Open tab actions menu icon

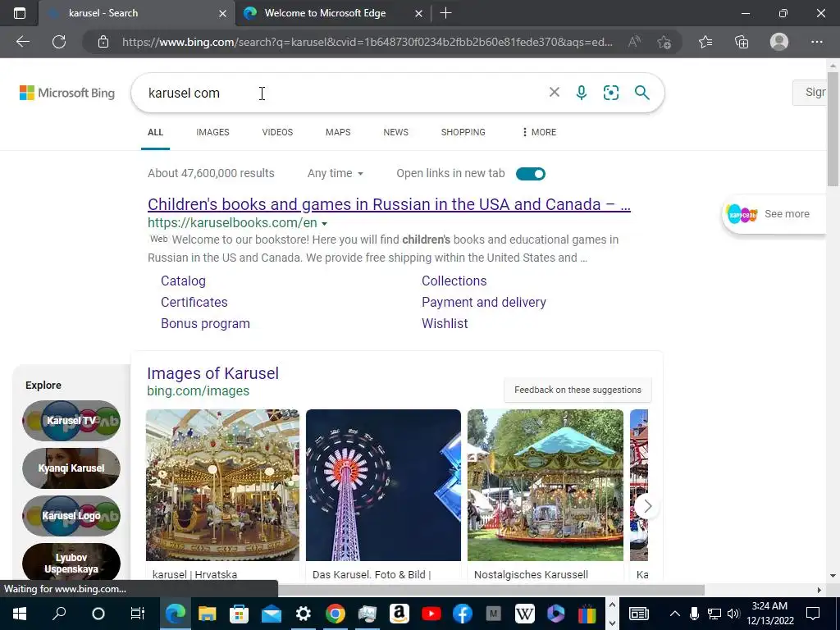point(20,13)
